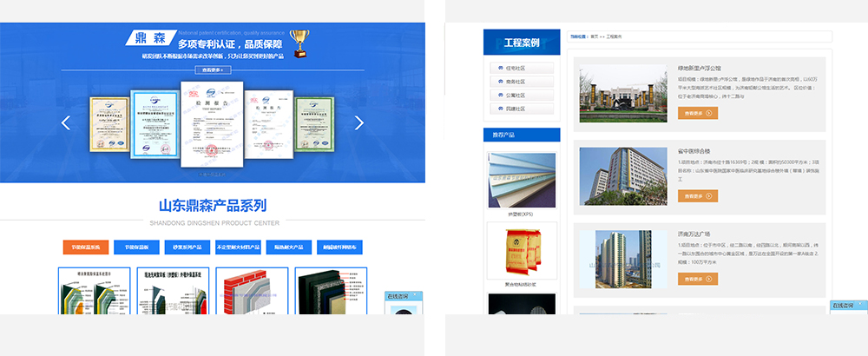Click the 工程案例 blue sidebar header
The width and height of the screenshot is (868, 356).
pos(522,42)
